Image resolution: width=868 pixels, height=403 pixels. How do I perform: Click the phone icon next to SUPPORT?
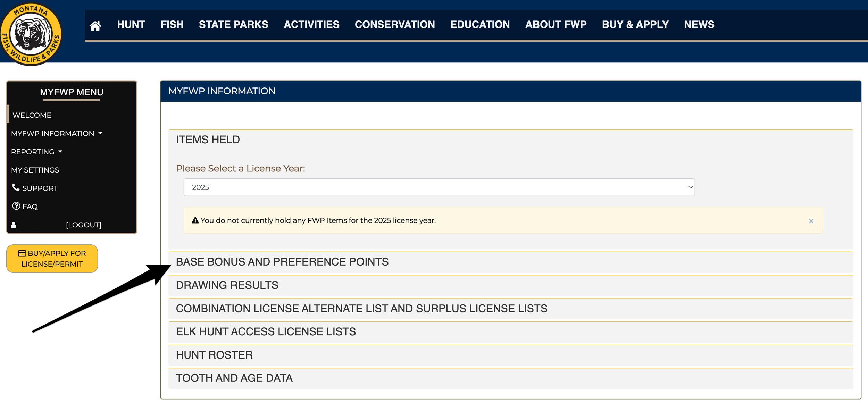coord(15,187)
